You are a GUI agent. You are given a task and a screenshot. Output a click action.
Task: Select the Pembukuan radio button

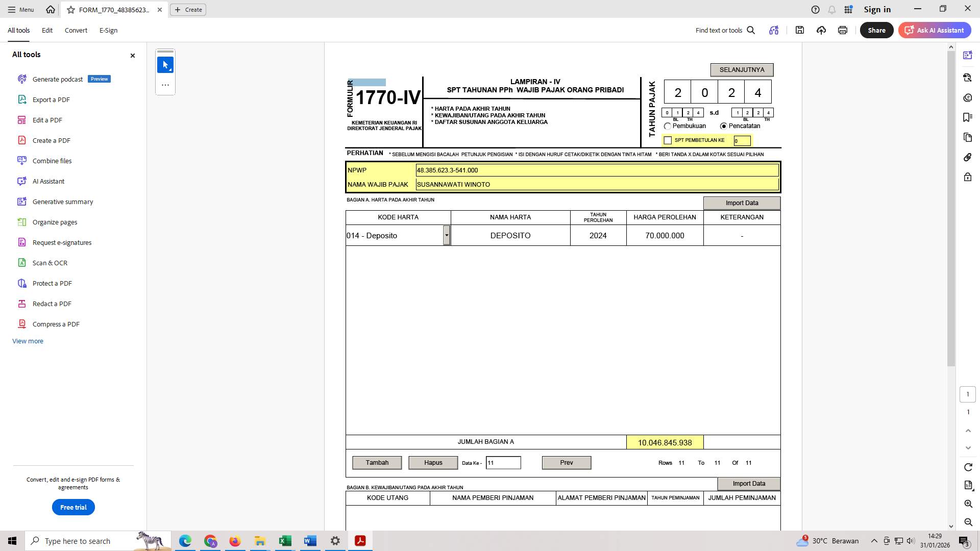668,126
